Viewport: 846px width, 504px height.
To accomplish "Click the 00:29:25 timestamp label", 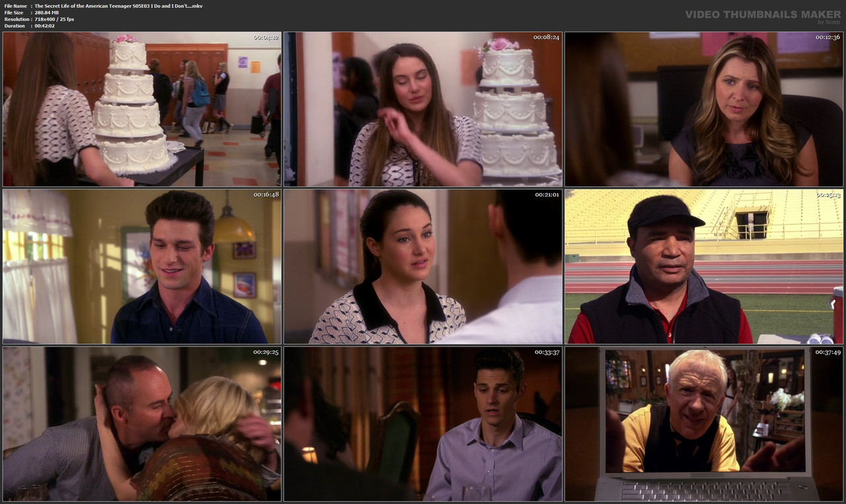I will (x=266, y=352).
